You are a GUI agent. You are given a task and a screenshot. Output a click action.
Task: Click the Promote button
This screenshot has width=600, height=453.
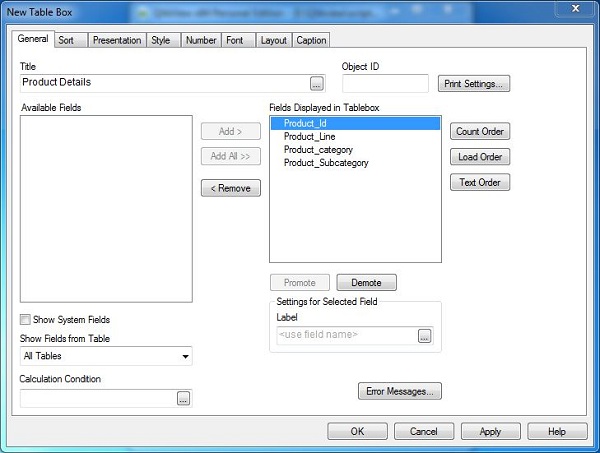click(300, 282)
